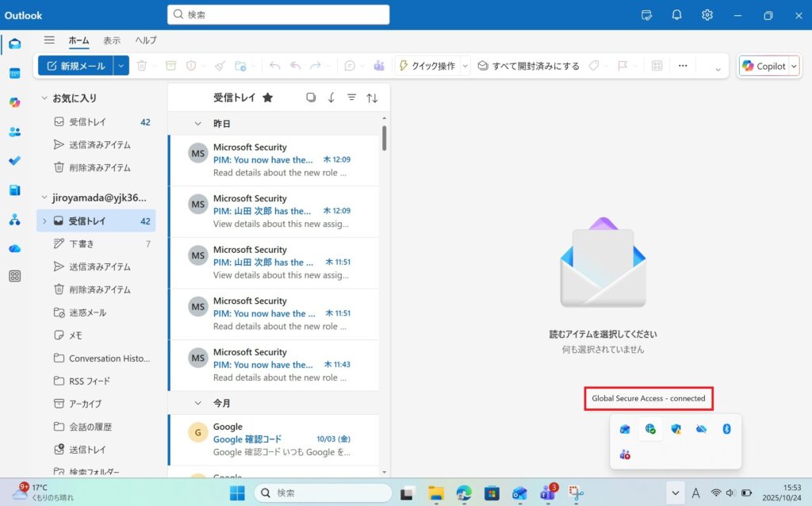This screenshot has width=812, height=506.
Task: Open the ヘルプ tab
Action: [x=146, y=40]
